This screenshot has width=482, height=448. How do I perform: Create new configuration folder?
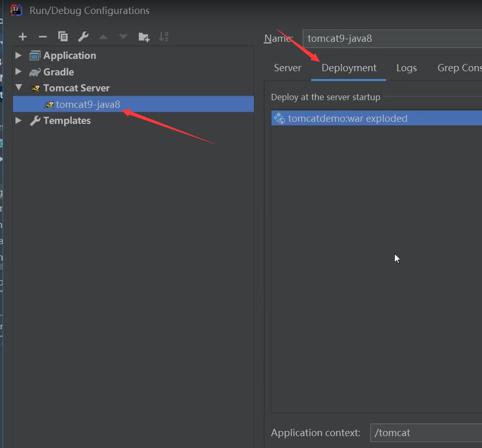coord(143,37)
